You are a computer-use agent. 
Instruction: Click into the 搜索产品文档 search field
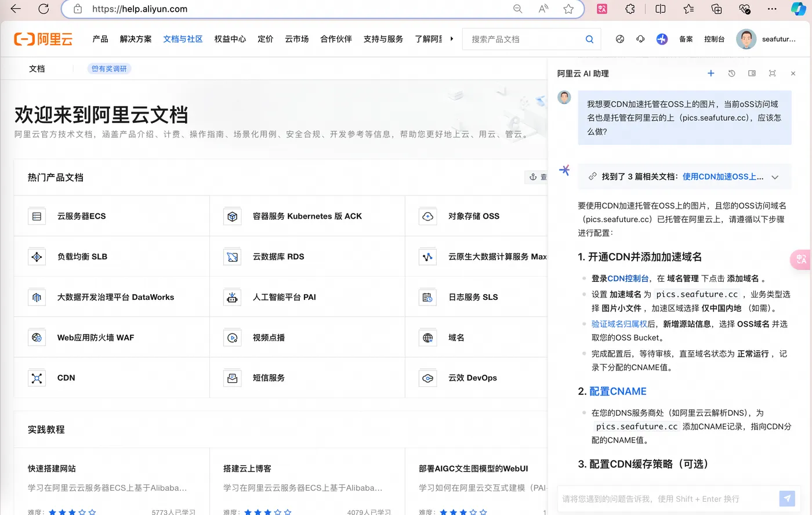525,39
